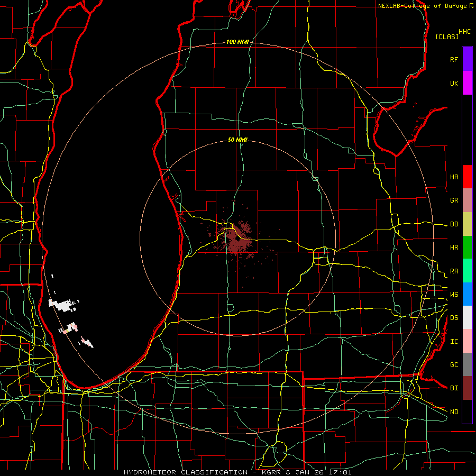Click the HHC product code label
The height and width of the screenshot is (476, 476).
click(x=465, y=32)
